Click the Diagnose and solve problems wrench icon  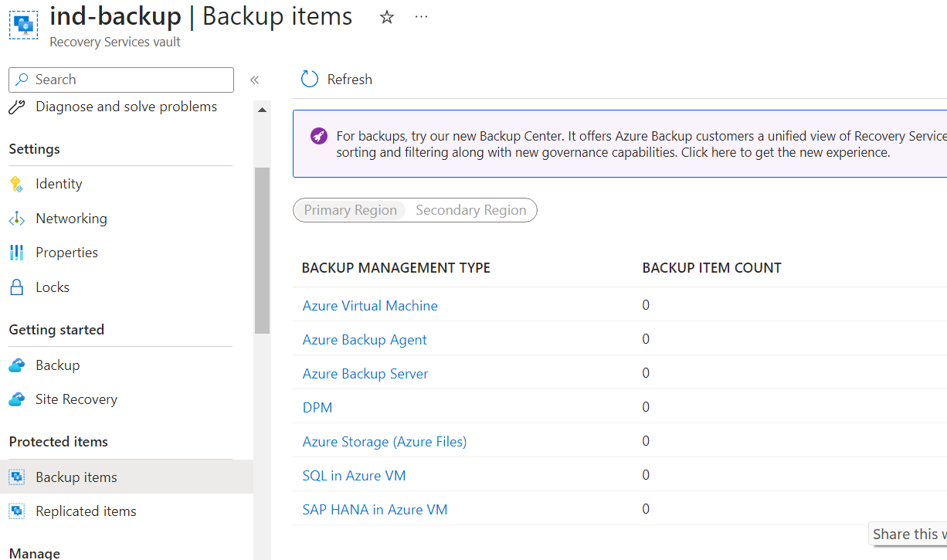[x=16, y=107]
